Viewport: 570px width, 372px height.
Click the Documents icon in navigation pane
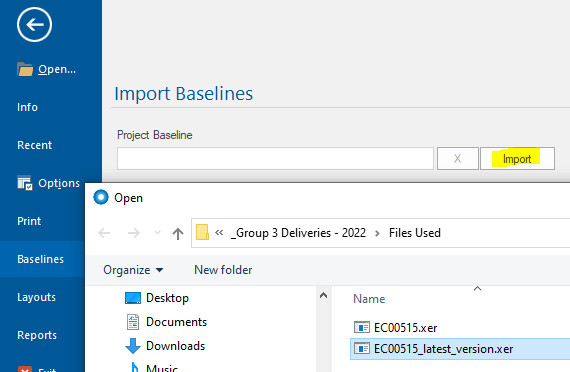point(133,322)
